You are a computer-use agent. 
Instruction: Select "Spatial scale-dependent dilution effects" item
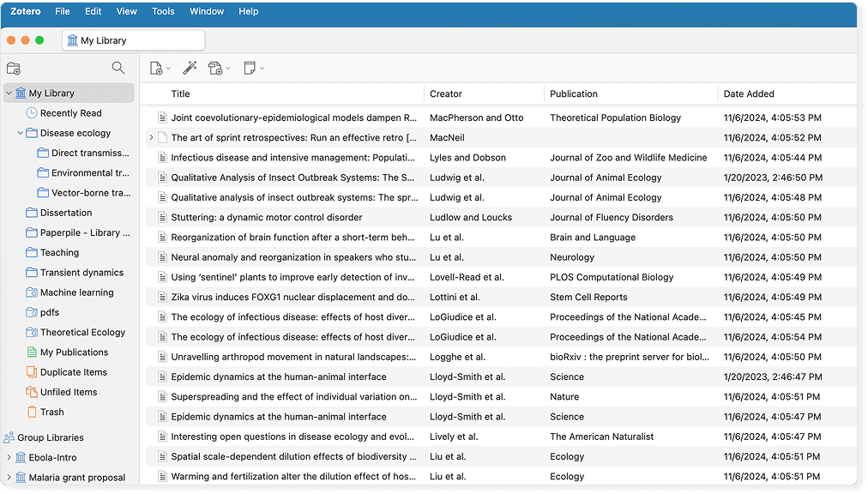coord(501,457)
